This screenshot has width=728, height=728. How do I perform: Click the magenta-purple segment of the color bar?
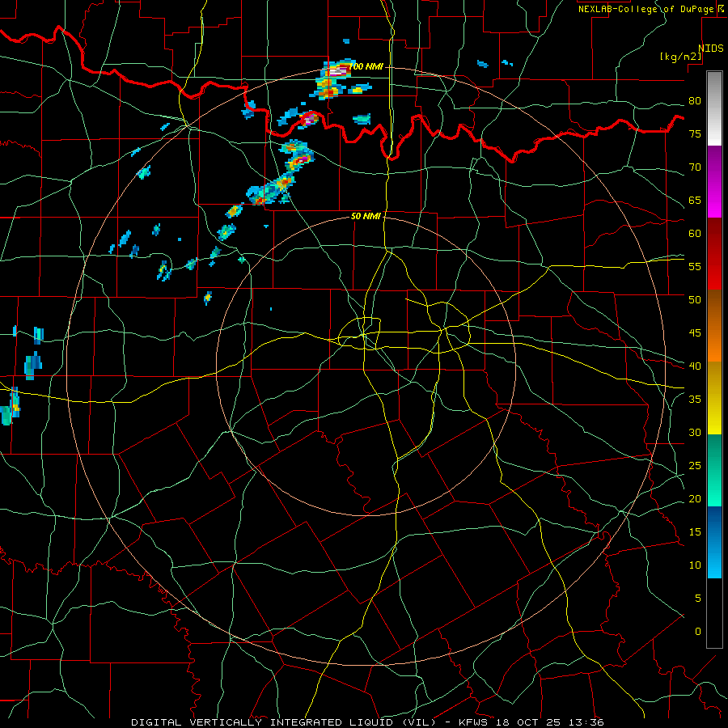[714, 181]
